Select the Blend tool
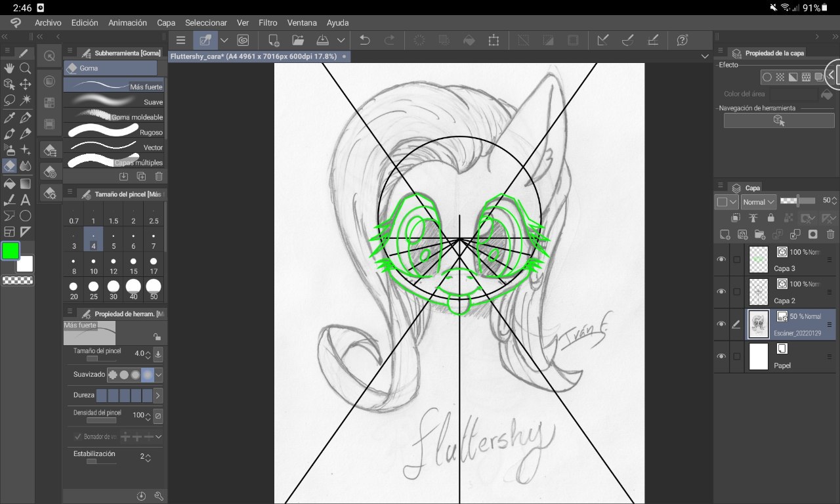This screenshot has height=504, width=840. tap(26, 166)
